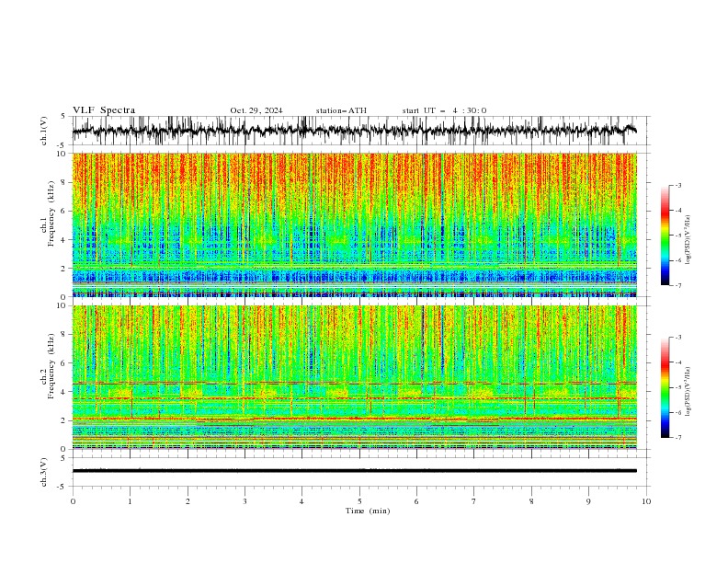Click the time-axis tick label "8"
The height and width of the screenshot is (563, 728).
click(531, 501)
